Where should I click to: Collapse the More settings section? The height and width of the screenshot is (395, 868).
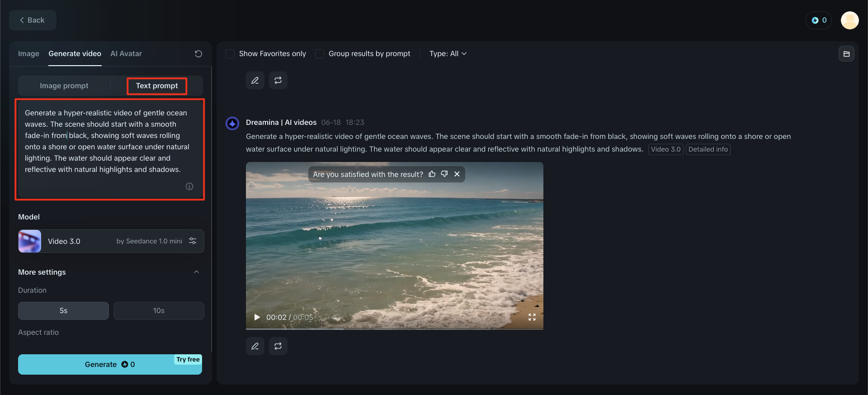point(197,272)
